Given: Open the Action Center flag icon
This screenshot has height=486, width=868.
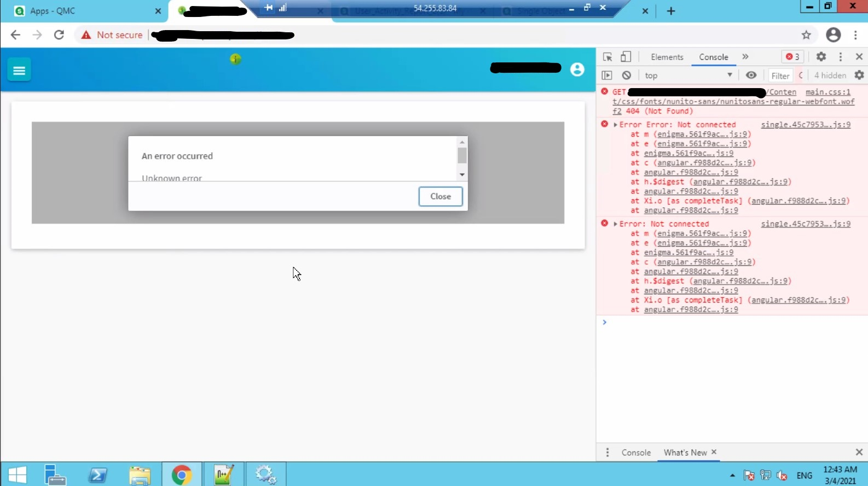Looking at the screenshot, I should (749, 475).
